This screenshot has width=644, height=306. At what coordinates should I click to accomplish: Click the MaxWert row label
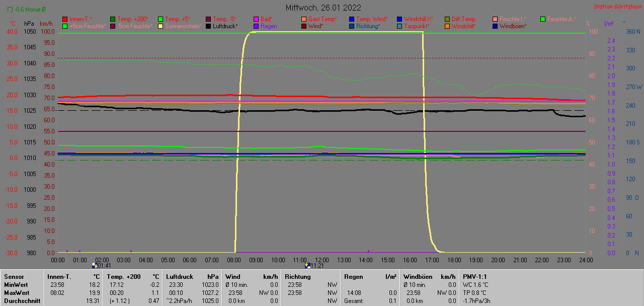[x=16, y=292]
